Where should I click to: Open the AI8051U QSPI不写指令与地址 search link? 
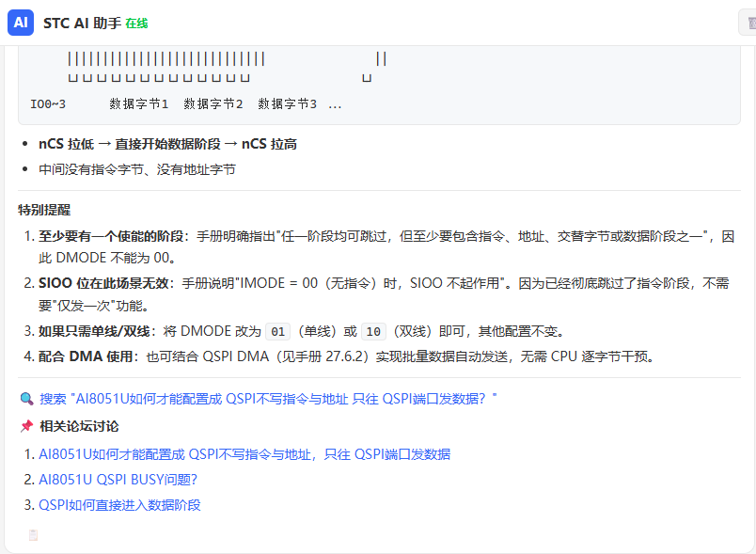[x=268, y=399]
